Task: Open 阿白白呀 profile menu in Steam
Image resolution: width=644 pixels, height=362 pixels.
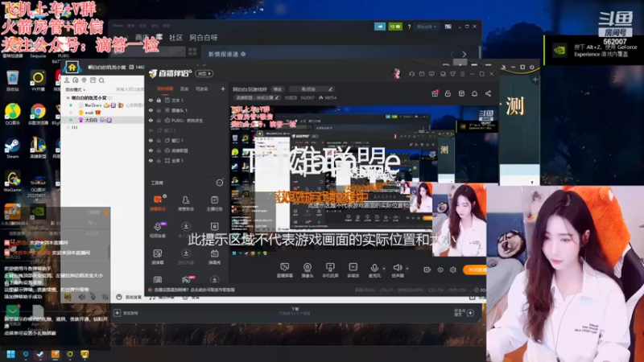Action: [x=204, y=38]
